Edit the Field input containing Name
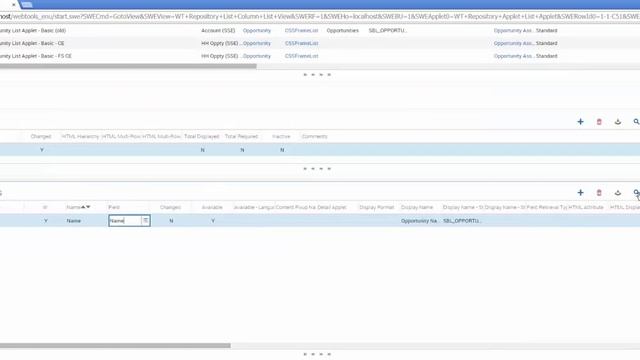This screenshot has height=360, width=640. point(125,221)
